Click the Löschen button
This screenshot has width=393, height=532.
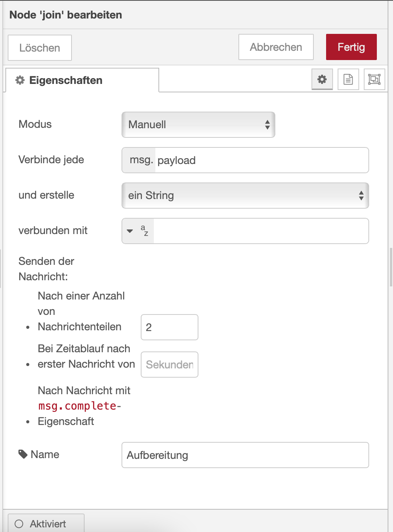click(40, 48)
